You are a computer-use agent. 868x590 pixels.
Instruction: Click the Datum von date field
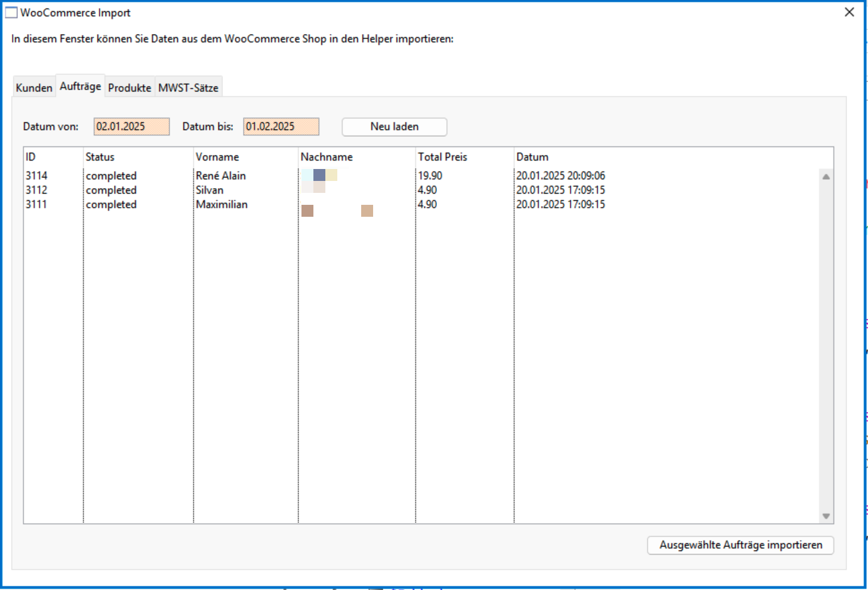click(131, 127)
